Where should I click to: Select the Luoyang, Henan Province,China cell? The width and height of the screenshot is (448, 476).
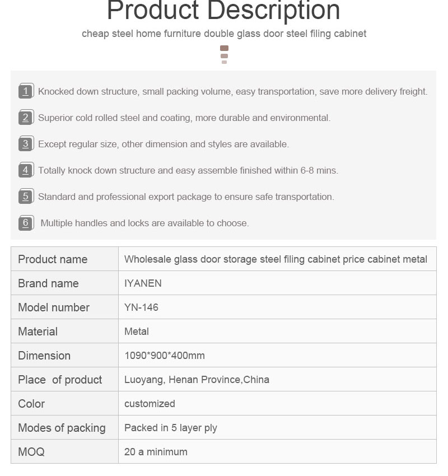coord(277,379)
